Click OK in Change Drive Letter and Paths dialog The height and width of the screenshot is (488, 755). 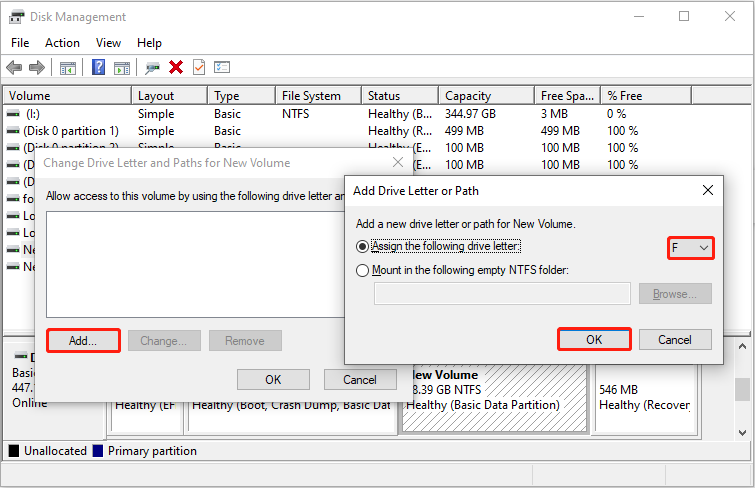pyautogui.click(x=273, y=380)
